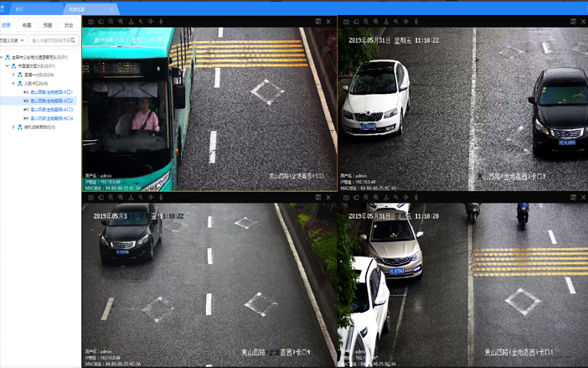Click zoom-in magnifier in top-left video pane

click(111, 22)
